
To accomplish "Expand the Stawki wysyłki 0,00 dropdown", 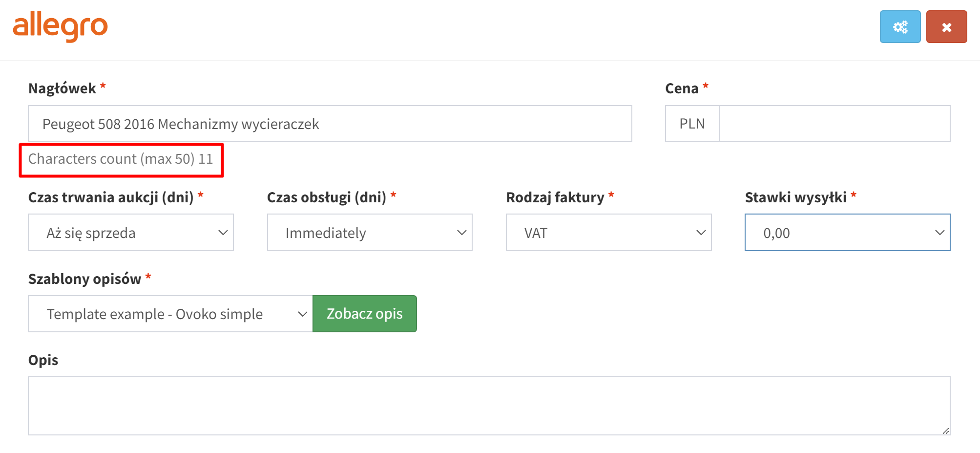I will coord(847,233).
